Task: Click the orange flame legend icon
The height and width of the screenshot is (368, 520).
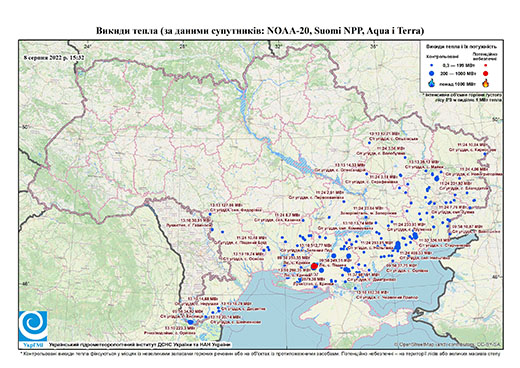Action: click(x=485, y=83)
